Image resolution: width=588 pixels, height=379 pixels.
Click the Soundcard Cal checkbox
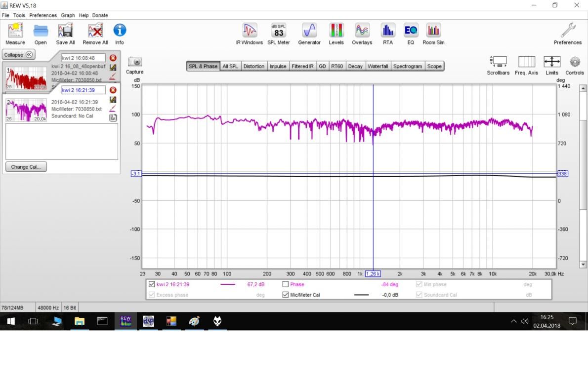click(419, 295)
